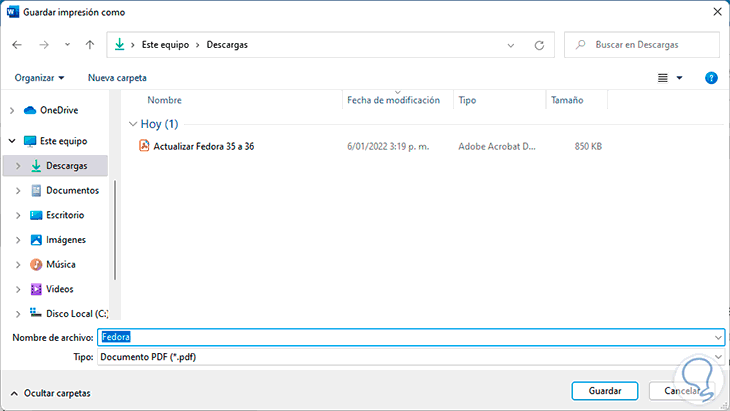Open Disco Local (C:) in the sidebar

coord(77,314)
